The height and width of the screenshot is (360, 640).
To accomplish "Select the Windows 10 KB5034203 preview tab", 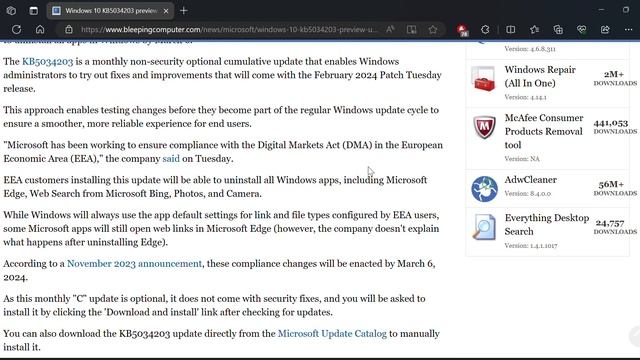I will point(110,11).
